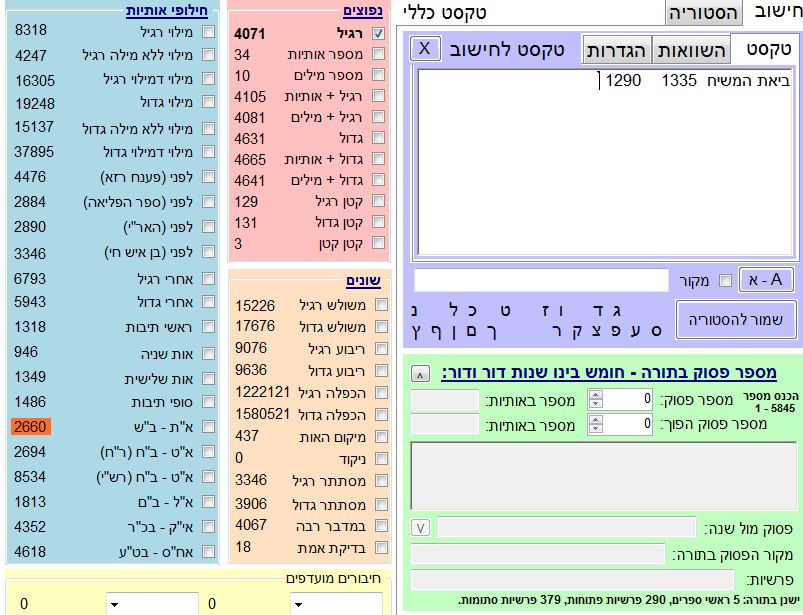This screenshot has width=803, height=615.
Task: Switch to the הסטוריה tab
Action: (704, 12)
